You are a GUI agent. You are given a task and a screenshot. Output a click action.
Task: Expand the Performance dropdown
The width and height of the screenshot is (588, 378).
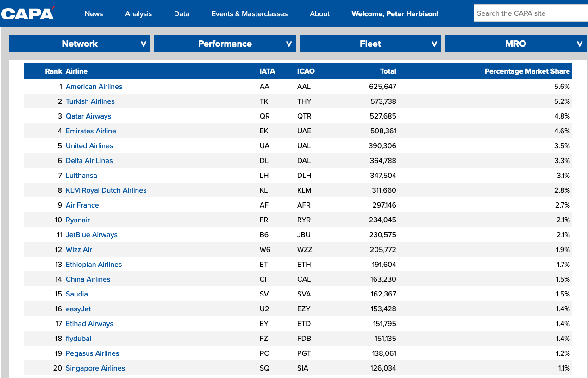[225, 44]
